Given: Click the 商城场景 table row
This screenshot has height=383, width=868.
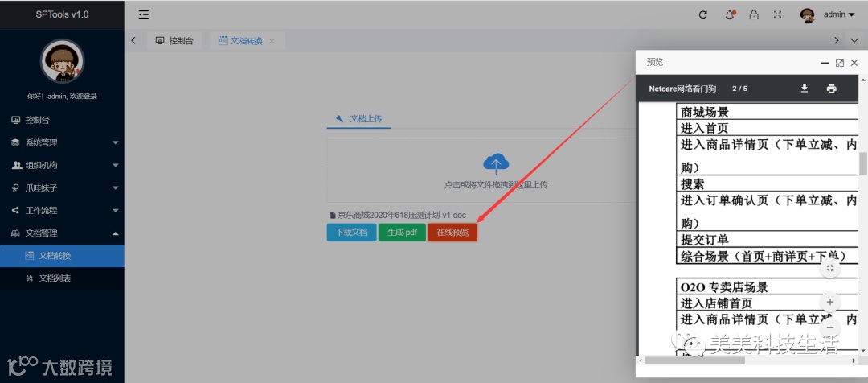Looking at the screenshot, I should [768, 112].
